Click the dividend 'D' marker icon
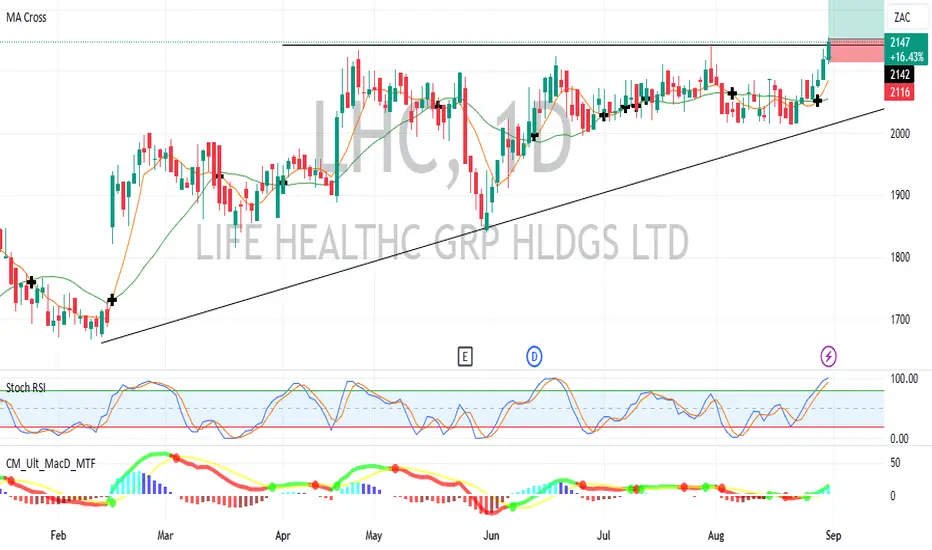 [x=534, y=357]
